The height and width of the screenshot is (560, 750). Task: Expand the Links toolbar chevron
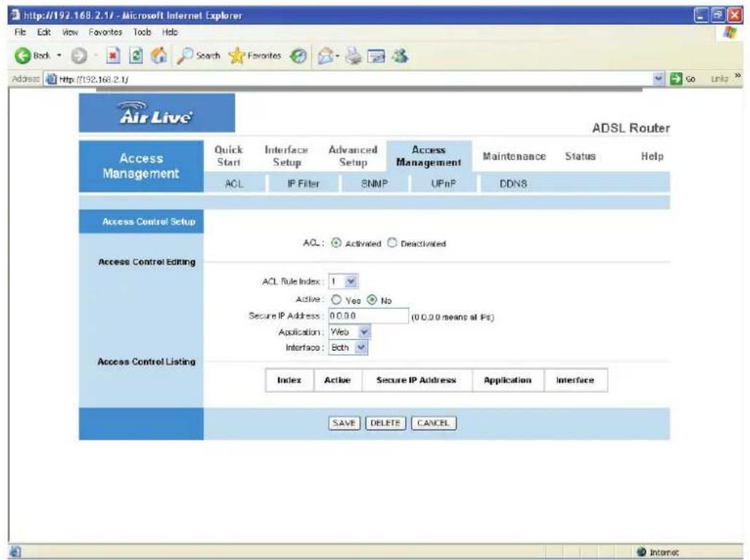click(738, 77)
